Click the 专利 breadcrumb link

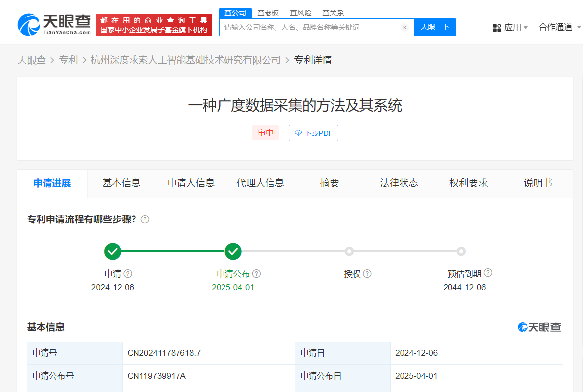click(68, 60)
